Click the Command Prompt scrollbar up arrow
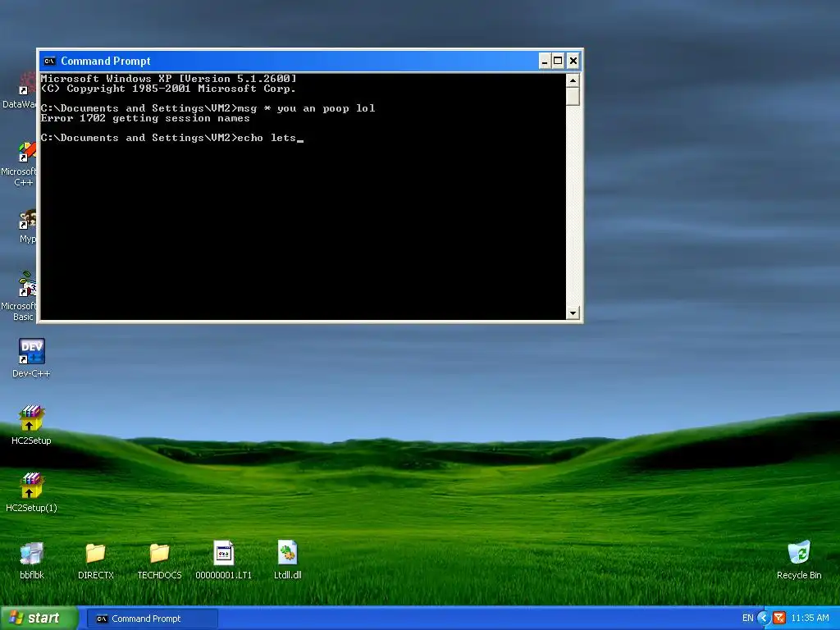 click(x=573, y=80)
